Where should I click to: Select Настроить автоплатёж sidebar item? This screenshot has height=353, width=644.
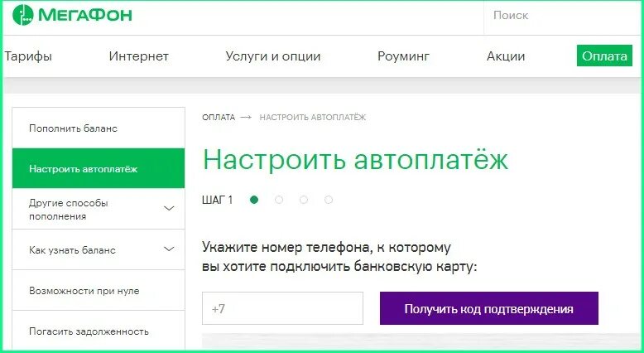click(99, 168)
